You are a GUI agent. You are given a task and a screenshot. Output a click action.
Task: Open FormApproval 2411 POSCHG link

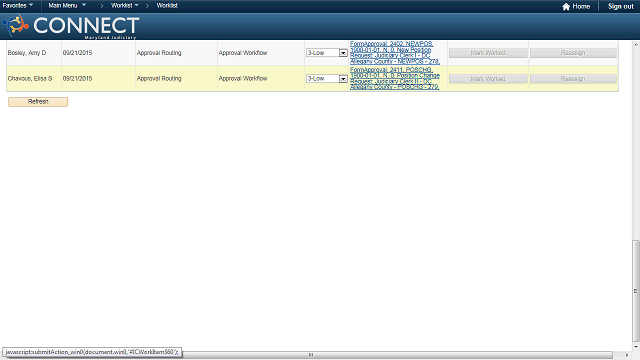pyautogui.click(x=395, y=78)
